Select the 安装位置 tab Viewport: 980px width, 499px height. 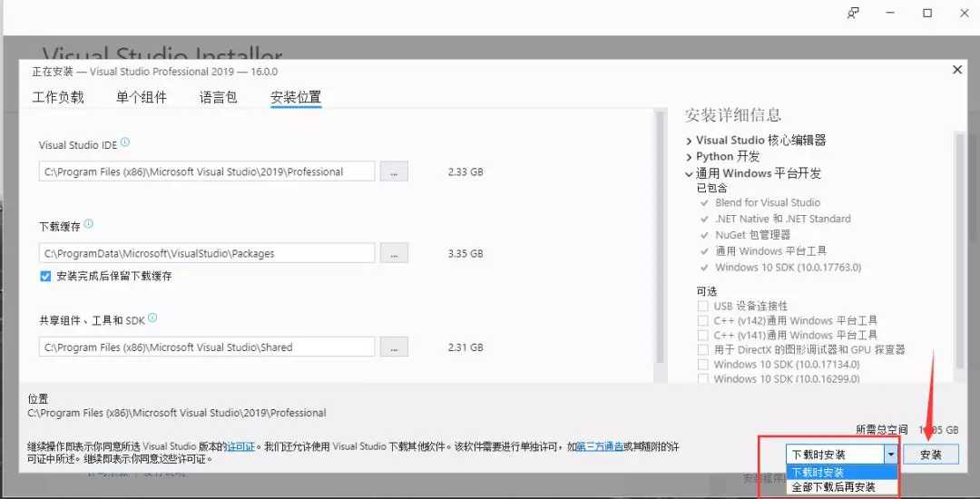click(x=296, y=97)
